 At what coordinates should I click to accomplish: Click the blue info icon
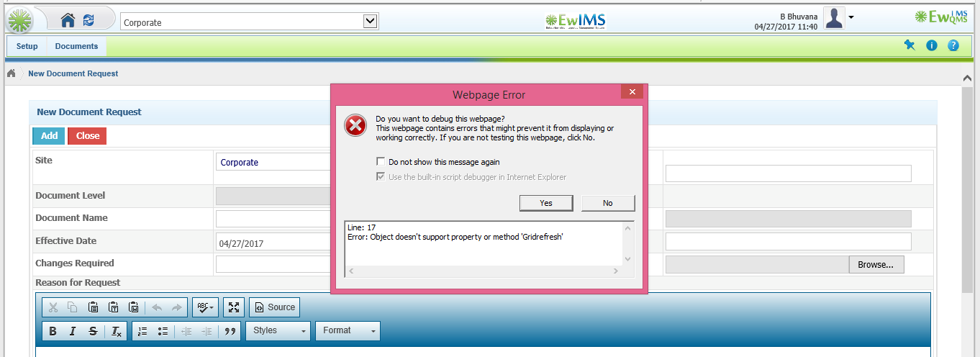coord(932,45)
